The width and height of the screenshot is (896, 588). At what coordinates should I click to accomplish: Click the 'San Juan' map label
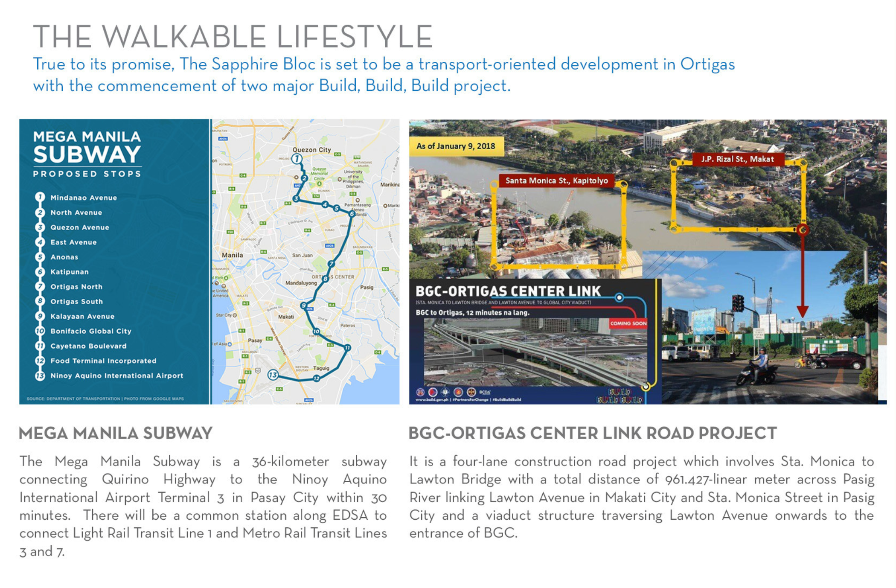tap(303, 255)
